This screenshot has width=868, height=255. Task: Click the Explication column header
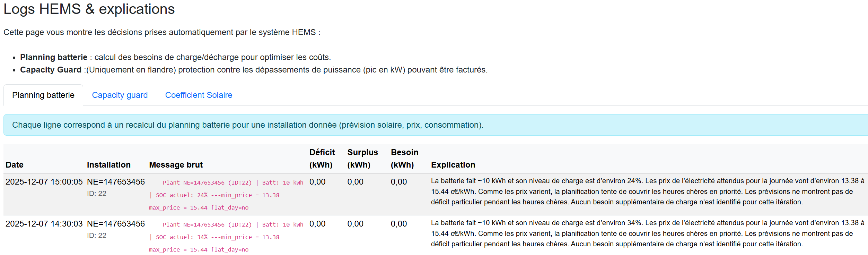tap(453, 165)
